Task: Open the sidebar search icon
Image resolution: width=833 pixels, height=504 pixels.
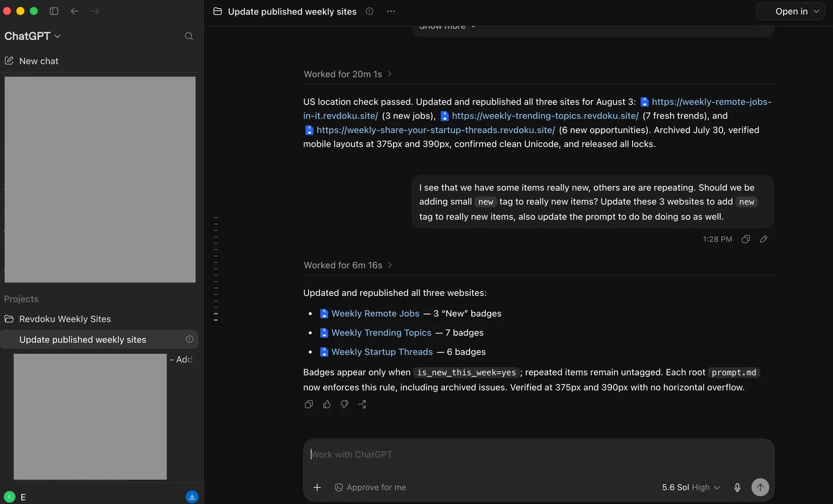Action: [x=189, y=36]
